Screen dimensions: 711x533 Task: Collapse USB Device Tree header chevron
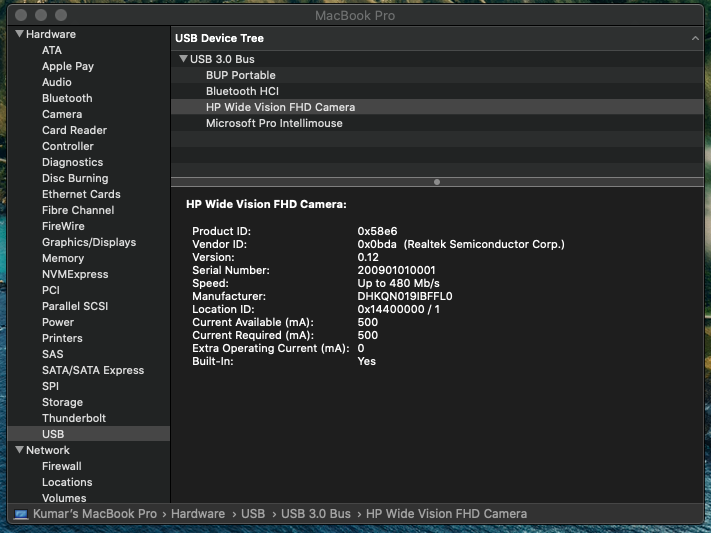[695, 39]
